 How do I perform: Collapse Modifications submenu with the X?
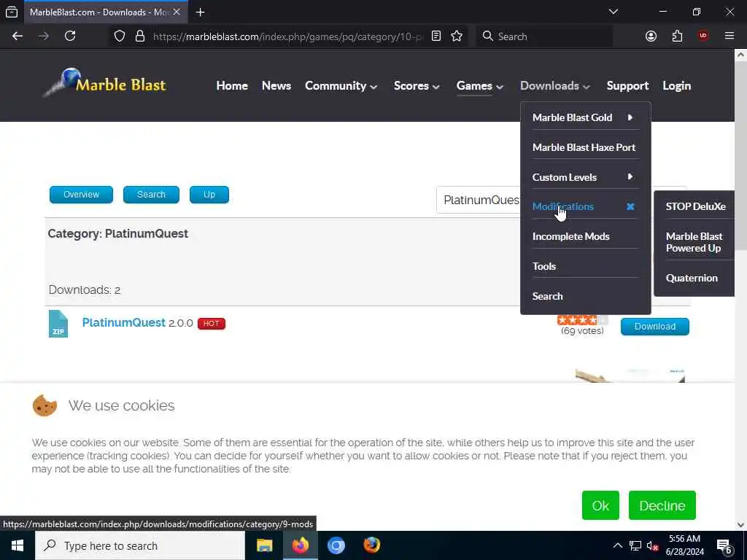[x=630, y=206]
